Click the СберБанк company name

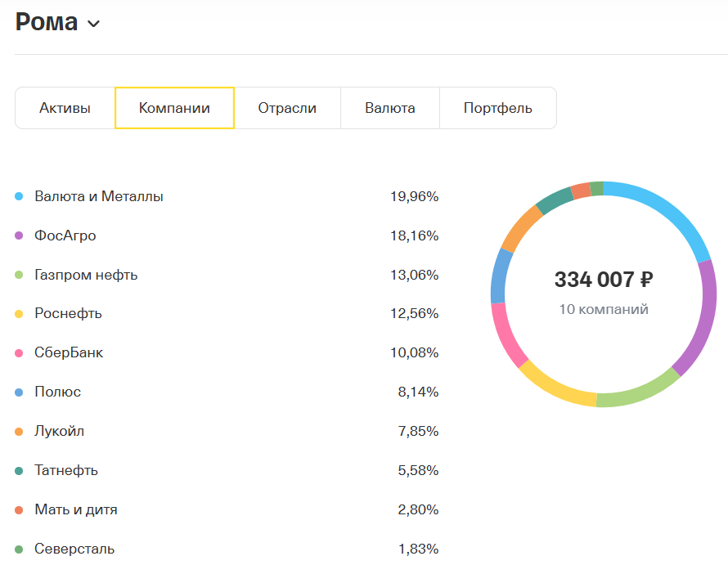click(x=69, y=352)
